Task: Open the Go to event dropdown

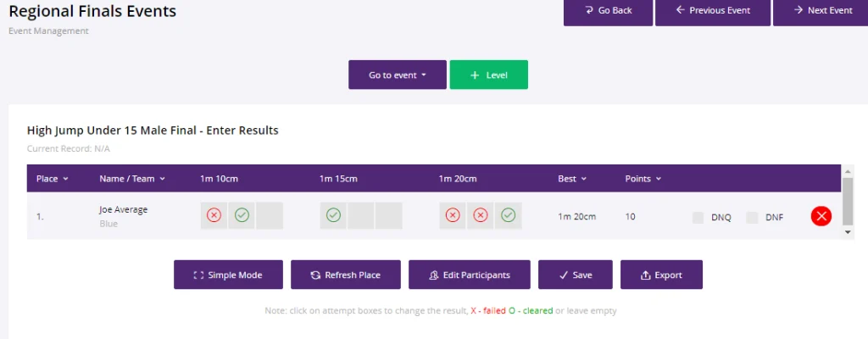Action: click(398, 75)
